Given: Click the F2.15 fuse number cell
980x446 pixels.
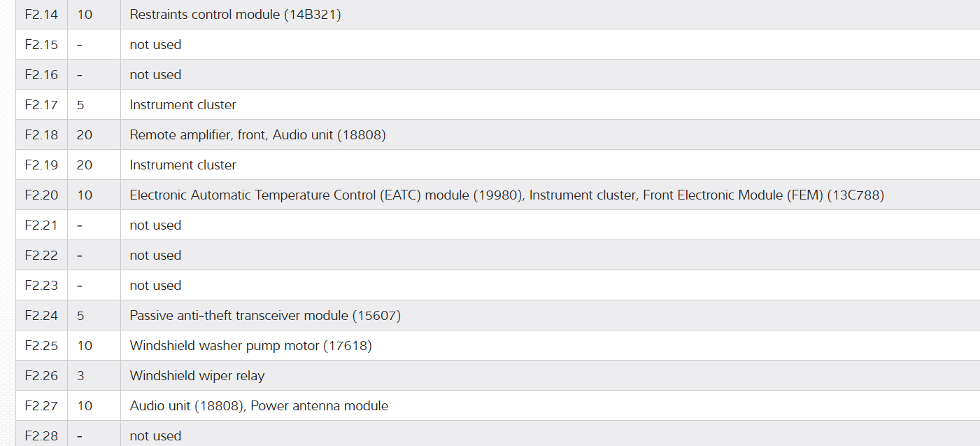Looking at the screenshot, I should click(41, 44).
